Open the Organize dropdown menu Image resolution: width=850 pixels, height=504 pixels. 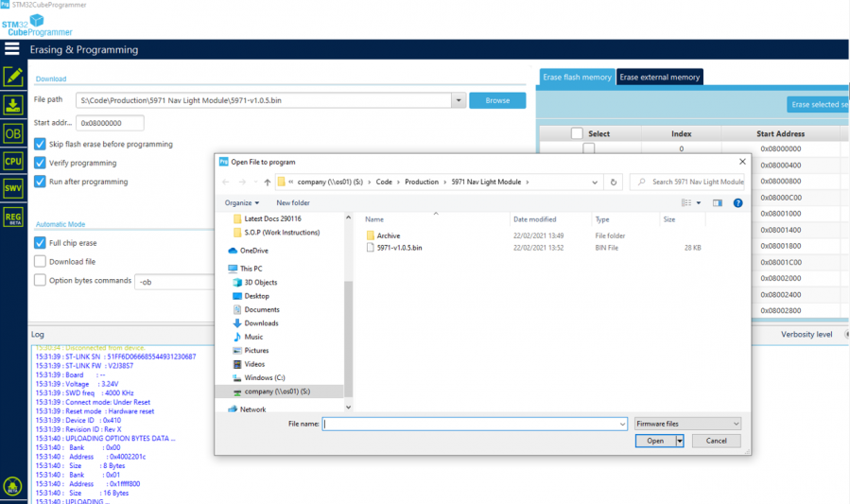[x=242, y=202]
